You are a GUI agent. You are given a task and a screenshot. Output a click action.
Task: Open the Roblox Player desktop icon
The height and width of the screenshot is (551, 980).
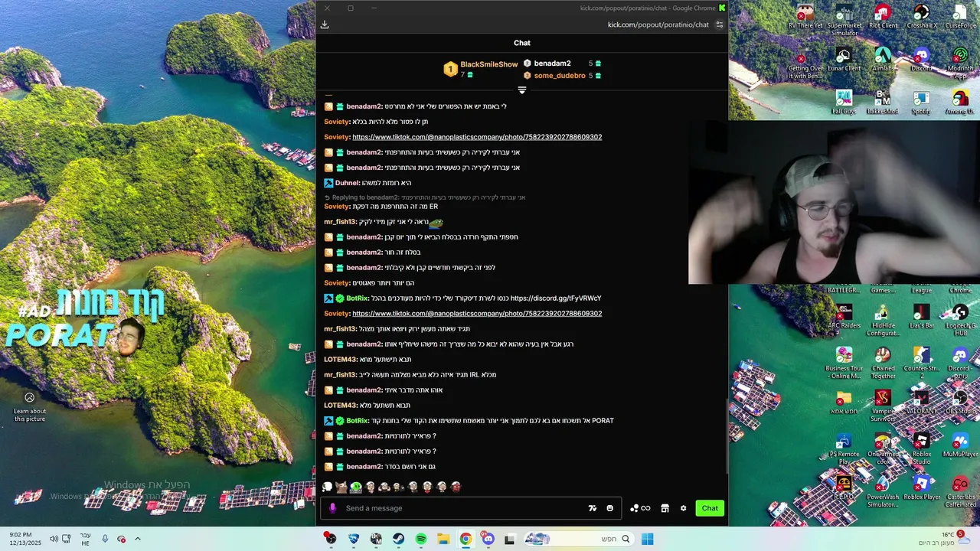(x=921, y=488)
